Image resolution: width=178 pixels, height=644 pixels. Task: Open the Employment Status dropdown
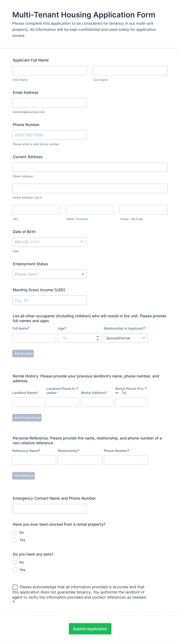(x=49, y=274)
